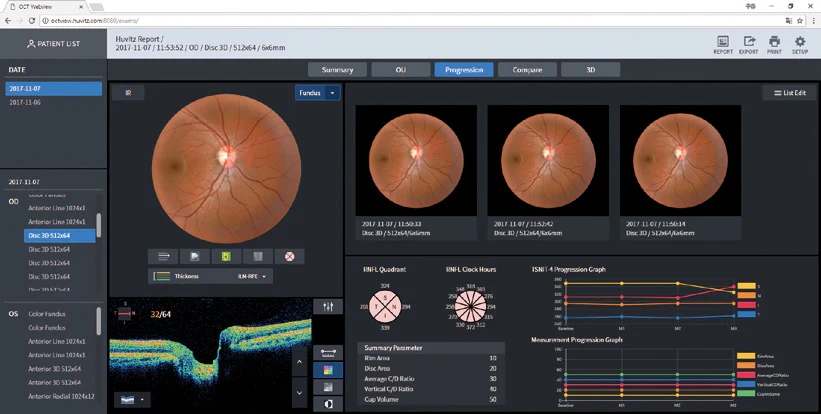
Task: Move to next B-scan with down chevron
Action: pos(299,393)
